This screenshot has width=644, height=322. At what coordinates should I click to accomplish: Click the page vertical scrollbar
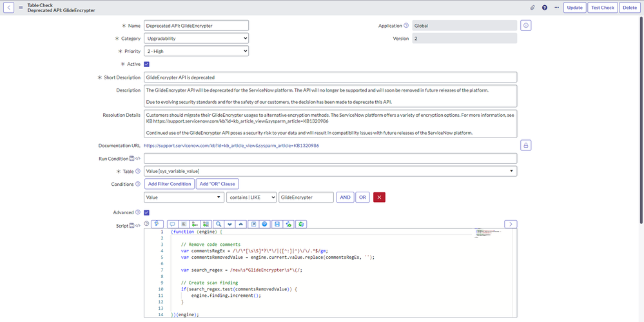pyautogui.click(x=642, y=120)
